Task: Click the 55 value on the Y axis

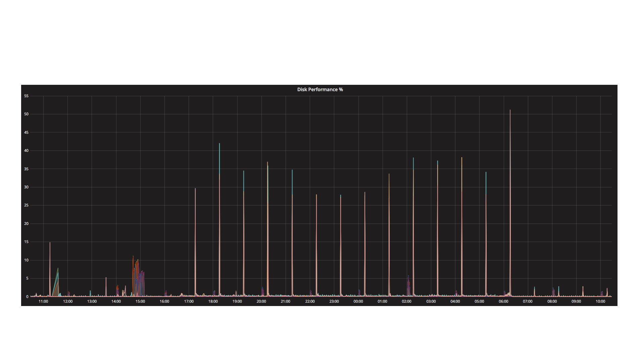Action: point(26,96)
